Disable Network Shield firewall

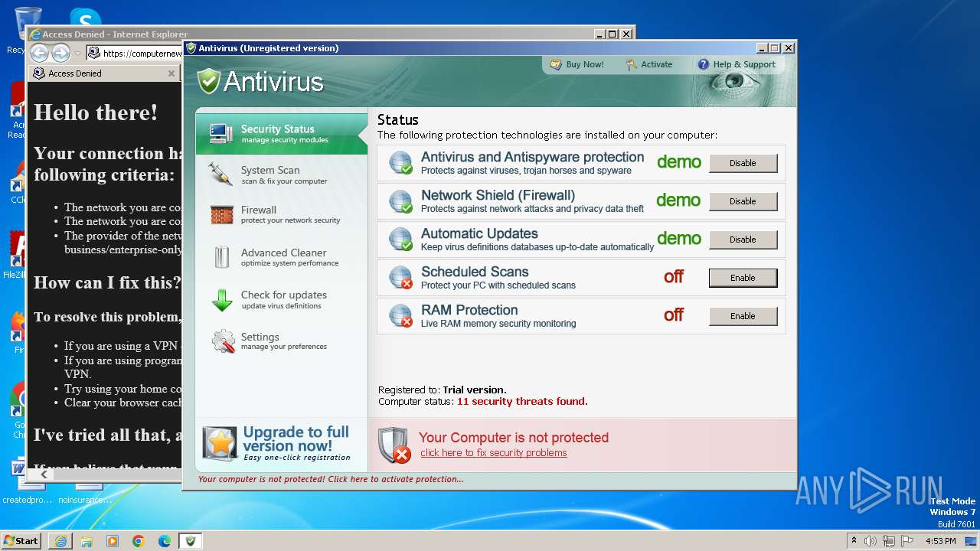pos(743,201)
